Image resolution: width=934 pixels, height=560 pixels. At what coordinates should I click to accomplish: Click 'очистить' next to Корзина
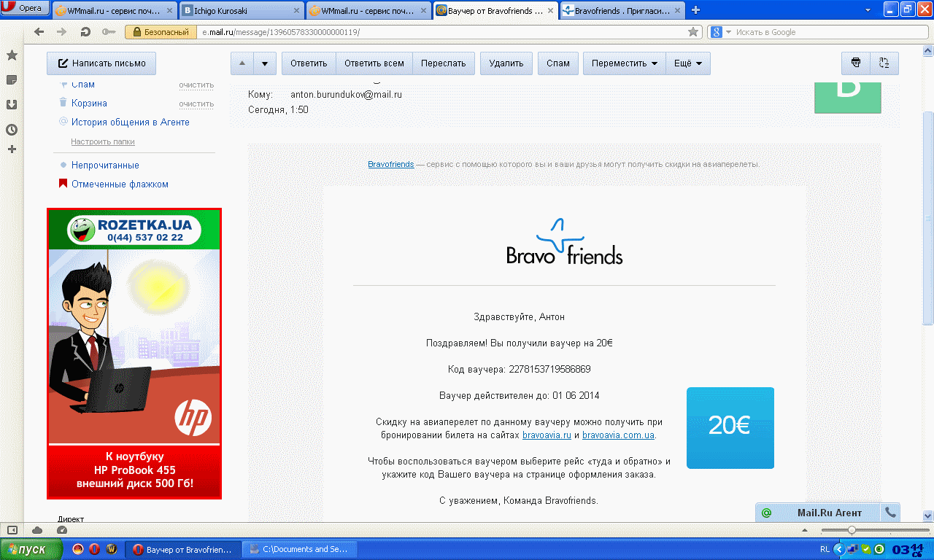tap(196, 104)
